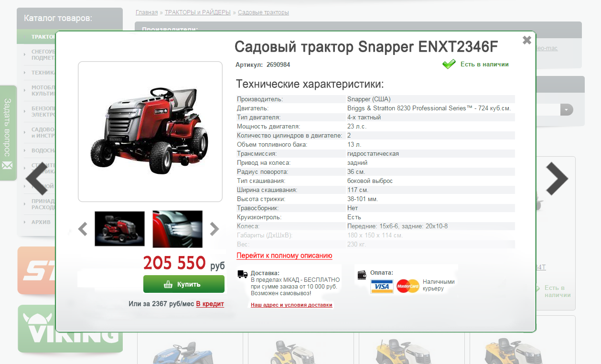Open Садовые тракторы breadcrumb link

[x=263, y=12]
